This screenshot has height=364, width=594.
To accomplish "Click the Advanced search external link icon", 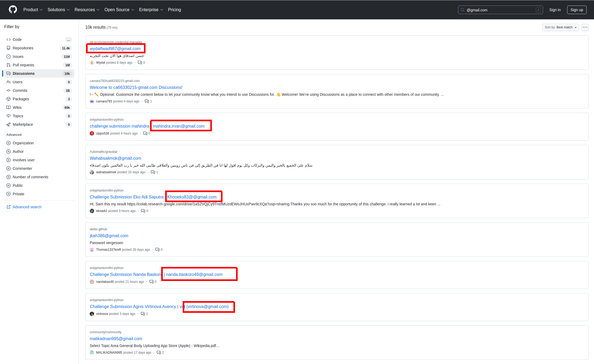I will pos(8,207).
